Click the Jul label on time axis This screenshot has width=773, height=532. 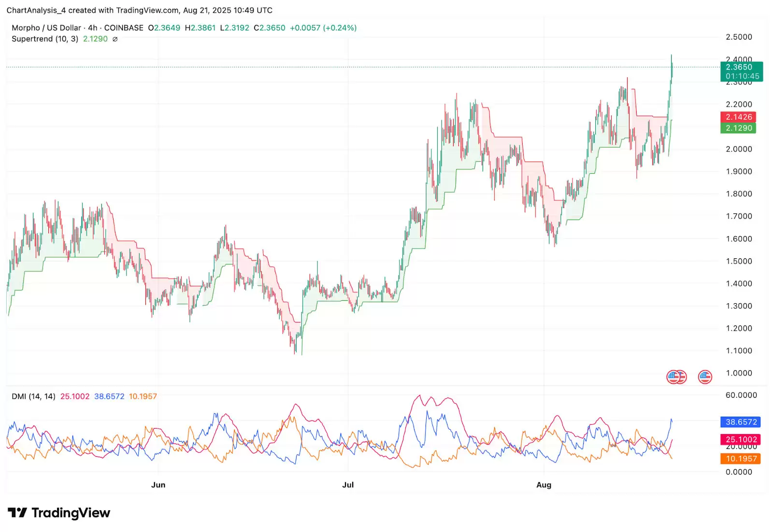[348, 485]
